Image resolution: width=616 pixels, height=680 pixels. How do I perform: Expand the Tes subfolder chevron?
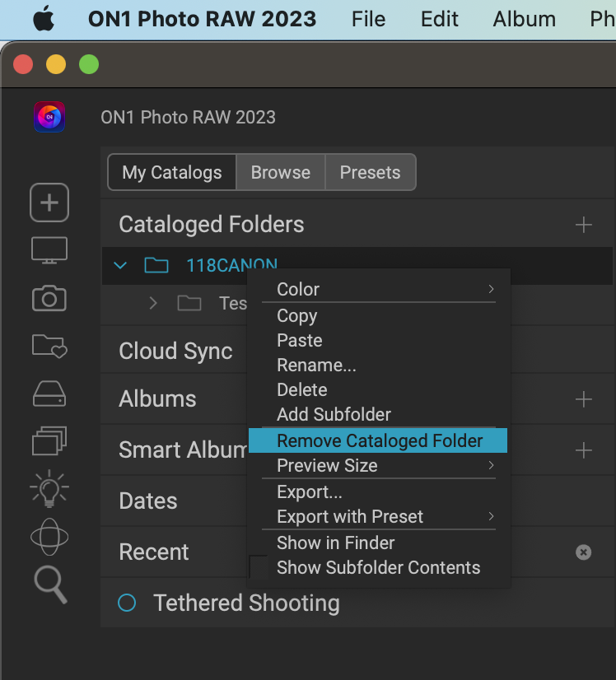point(153,304)
